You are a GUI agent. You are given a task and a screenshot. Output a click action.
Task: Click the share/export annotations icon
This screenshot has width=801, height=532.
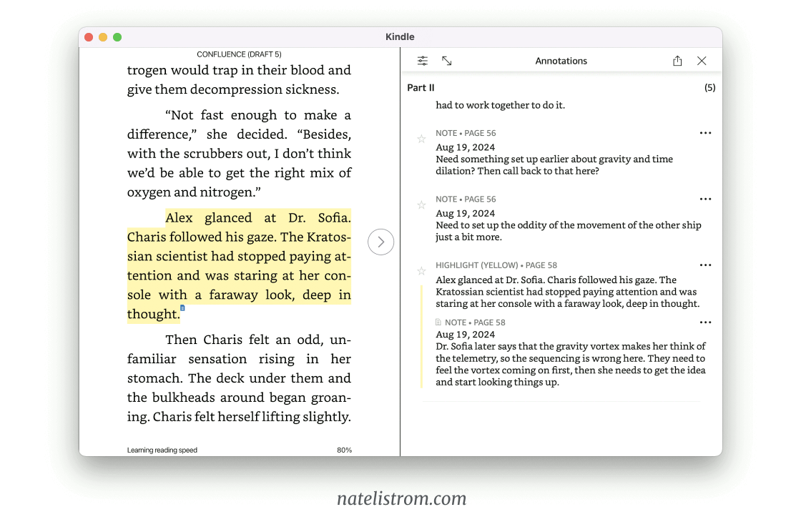[x=677, y=61]
